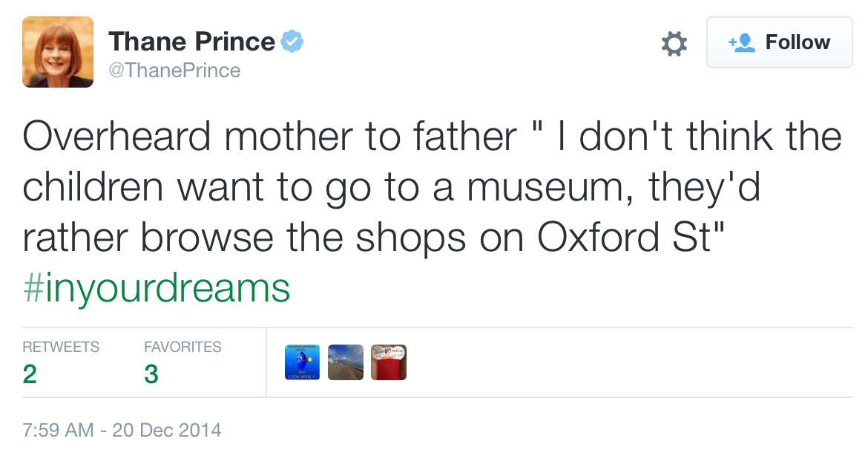868x450 pixels.
Task: Open the #inyourdreams hashtag
Action: pyautogui.click(x=156, y=288)
